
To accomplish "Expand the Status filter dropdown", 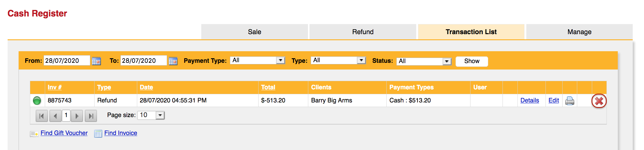I will 447,61.
